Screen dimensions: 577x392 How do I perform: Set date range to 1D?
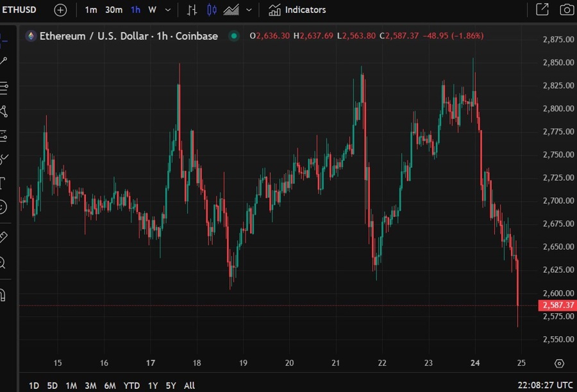[34, 386]
